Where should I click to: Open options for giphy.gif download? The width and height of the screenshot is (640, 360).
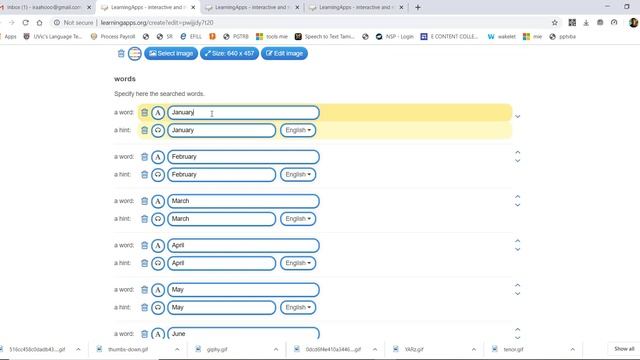[x=276, y=349]
